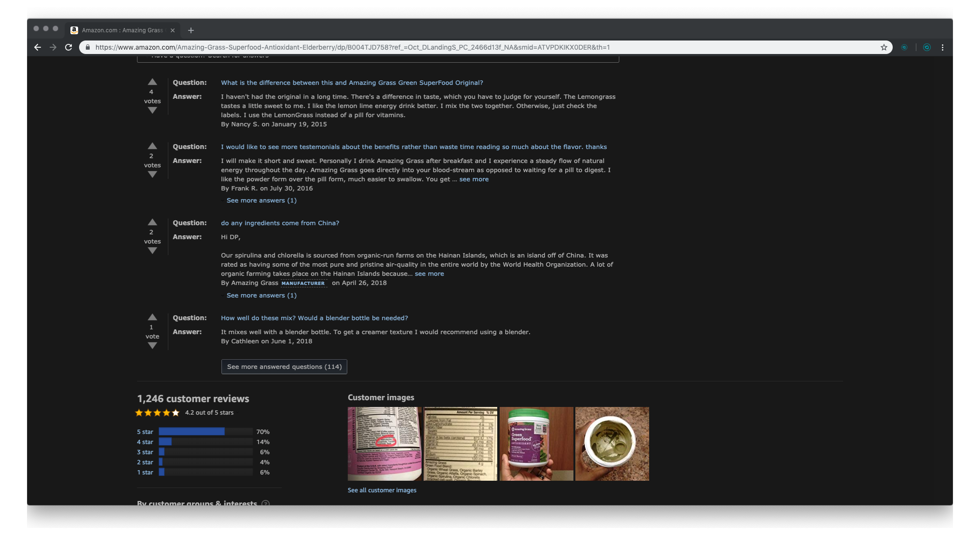Screen dimensions: 980x541
Task: Select the Amazing Grass green canister thumbnail
Action: [536, 444]
